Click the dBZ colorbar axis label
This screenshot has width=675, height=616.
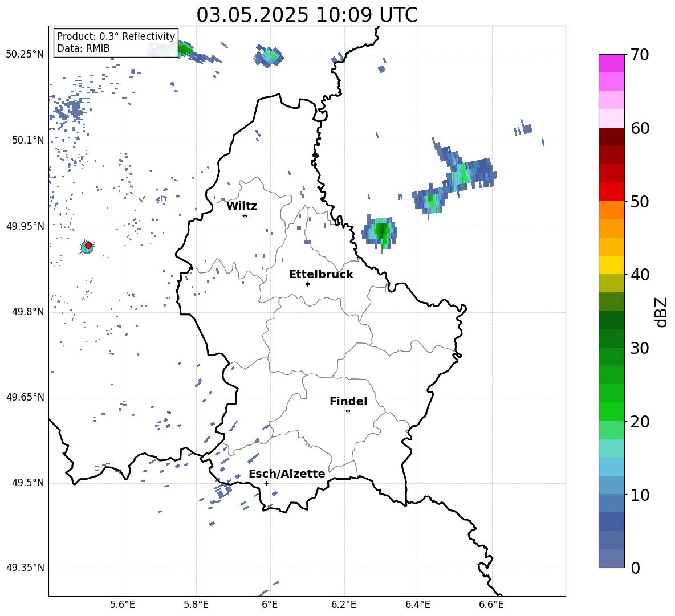(661, 312)
